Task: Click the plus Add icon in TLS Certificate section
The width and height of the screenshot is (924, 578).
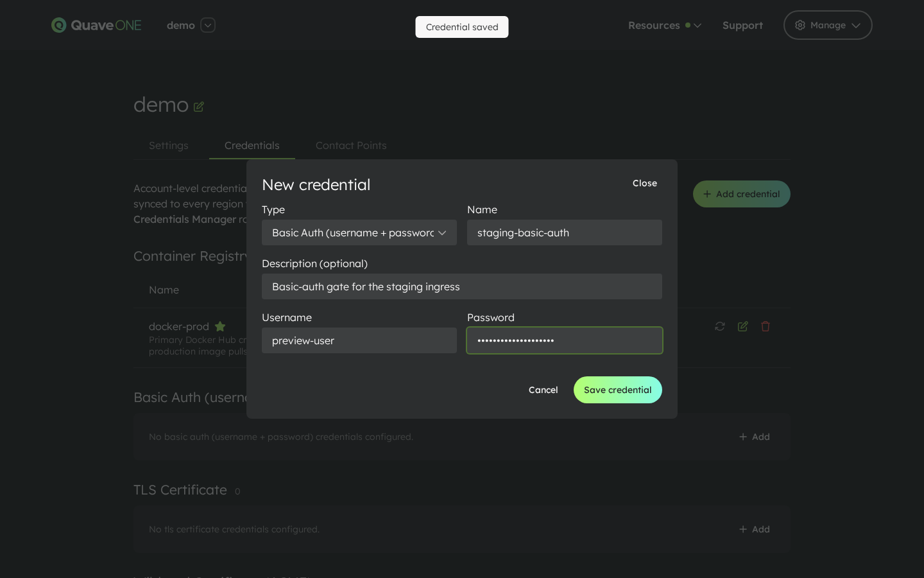Action: (x=743, y=529)
